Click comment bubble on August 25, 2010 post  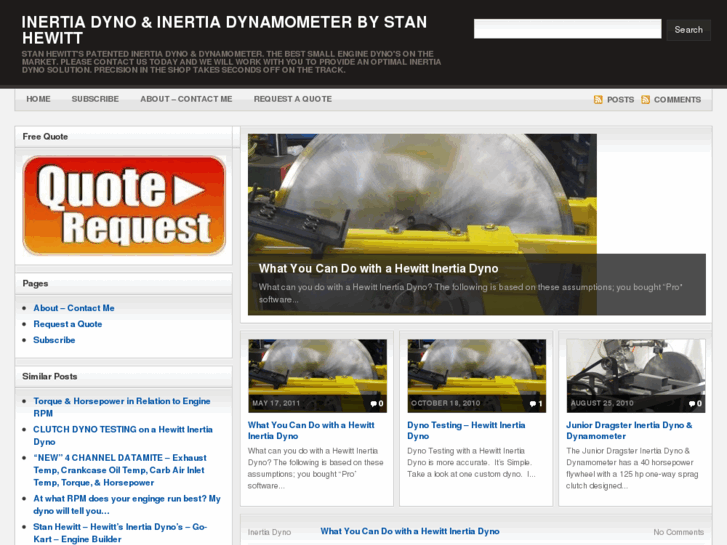click(692, 404)
